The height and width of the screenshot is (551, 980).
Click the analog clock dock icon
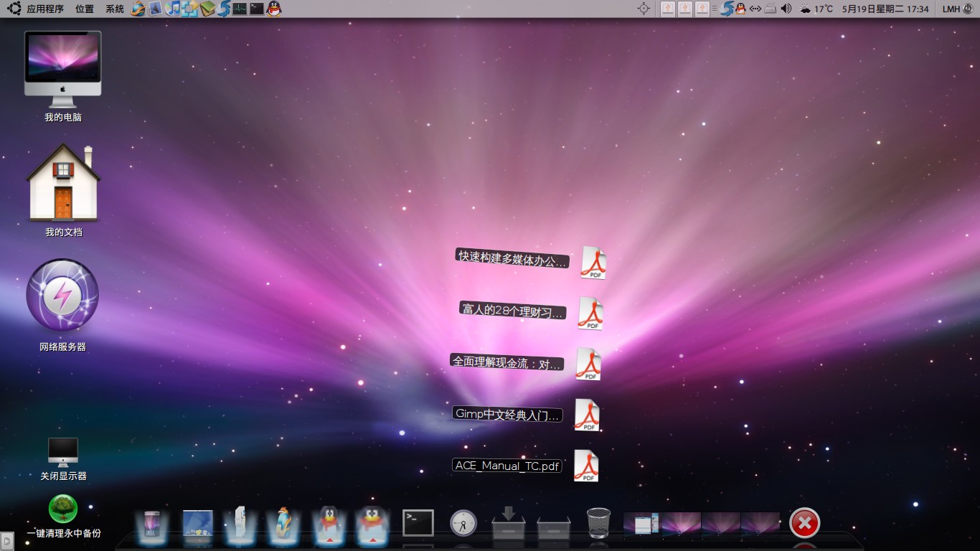point(463,523)
